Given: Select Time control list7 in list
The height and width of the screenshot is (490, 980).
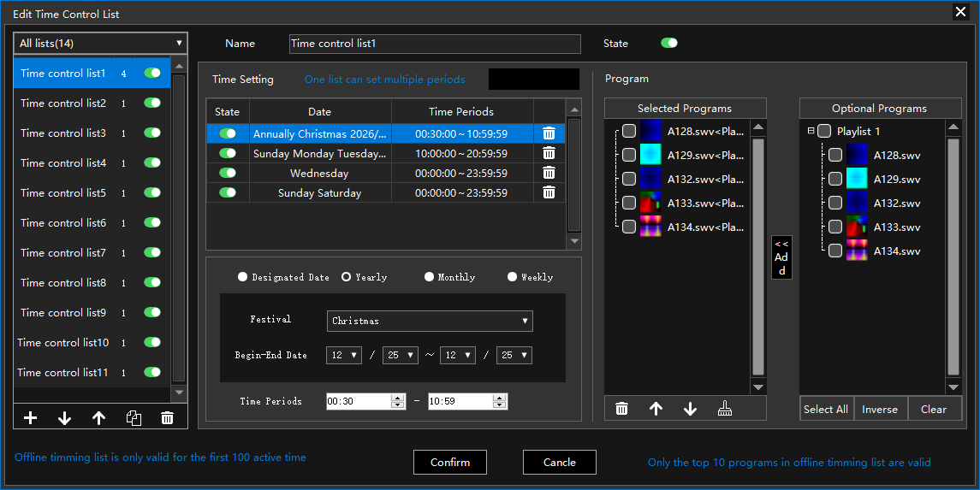Looking at the screenshot, I should click(92, 253).
